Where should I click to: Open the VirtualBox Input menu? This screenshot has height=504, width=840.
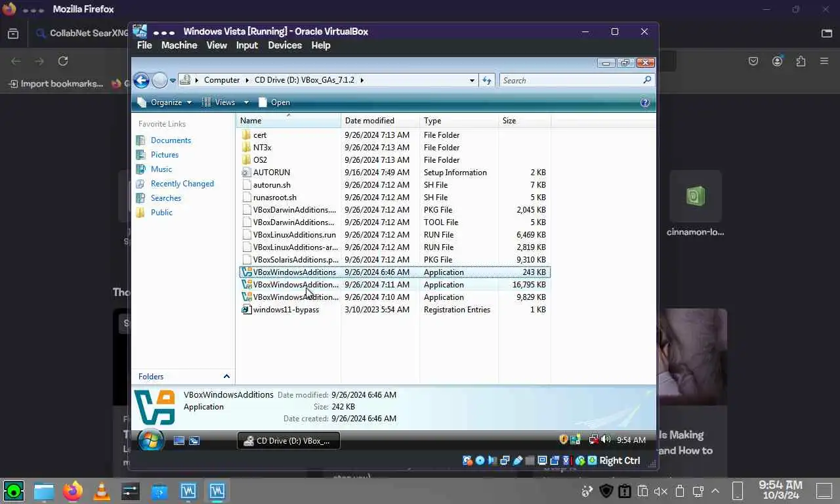(x=247, y=45)
